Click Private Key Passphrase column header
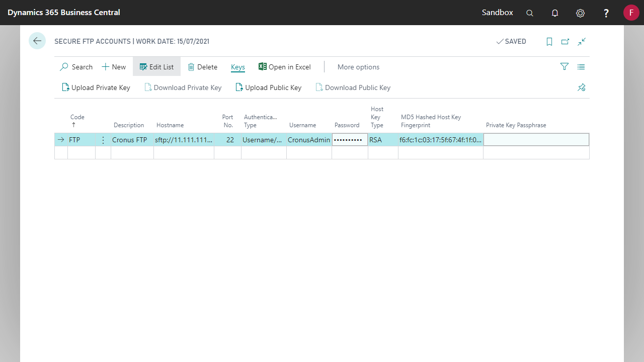The height and width of the screenshot is (362, 644). pyautogui.click(x=516, y=125)
